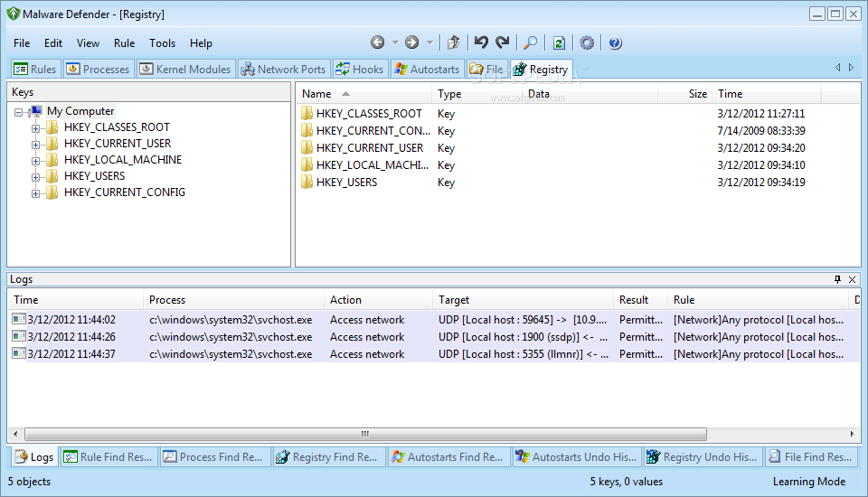This screenshot has height=497, width=868.
Task: Switch to the Kernel Modules tab
Action: click(186, 70)
